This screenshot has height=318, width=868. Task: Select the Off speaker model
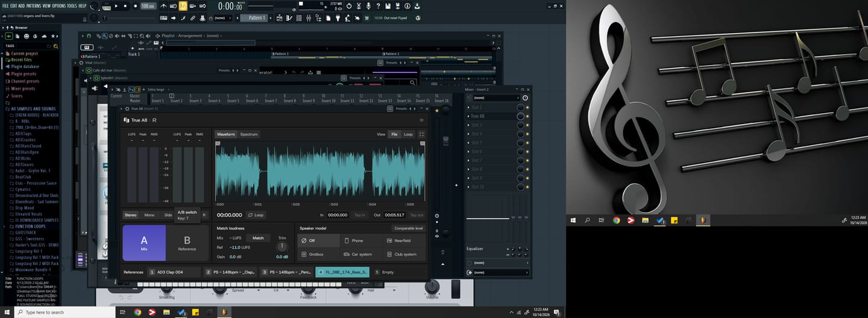pyautogui.click(x=319, y=240)
